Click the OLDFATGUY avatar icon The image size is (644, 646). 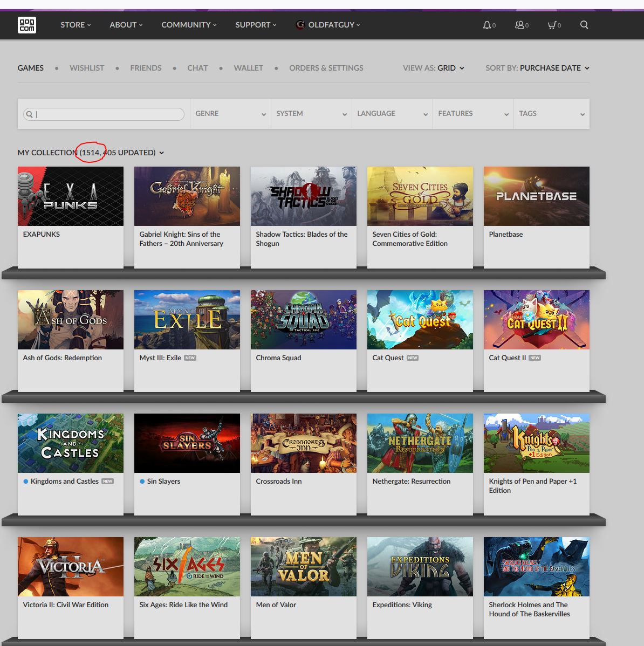(300, 25)
